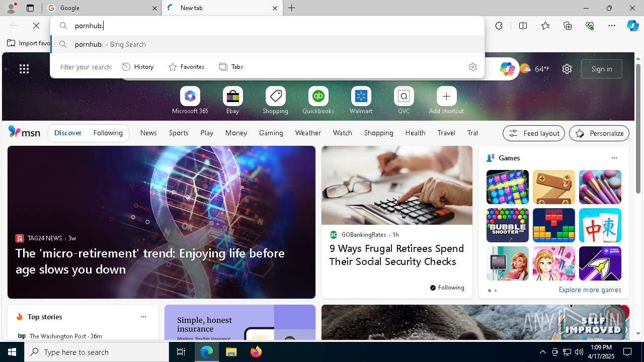Screen dimensions: 644x362
Task: Open the Shopping shortcut tile
Action: [x=275, y=101]
